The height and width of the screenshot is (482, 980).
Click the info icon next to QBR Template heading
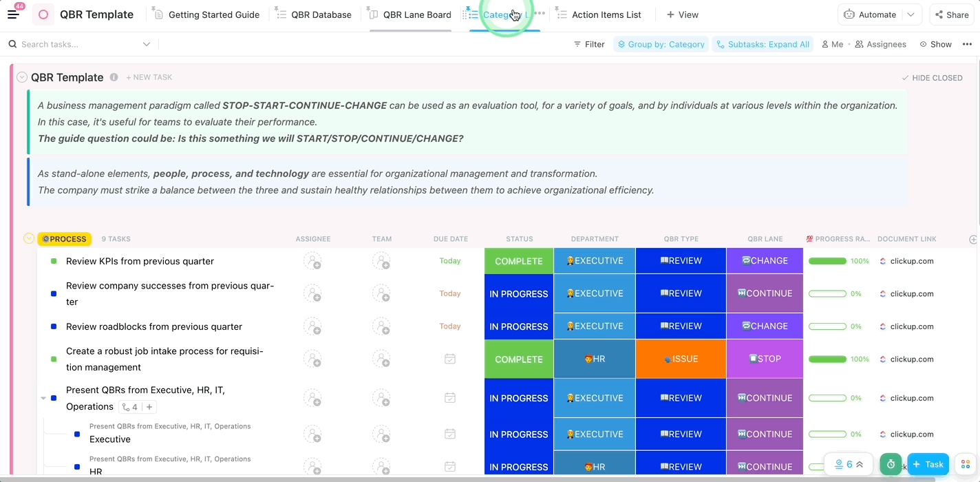click(x=114, y=77)
